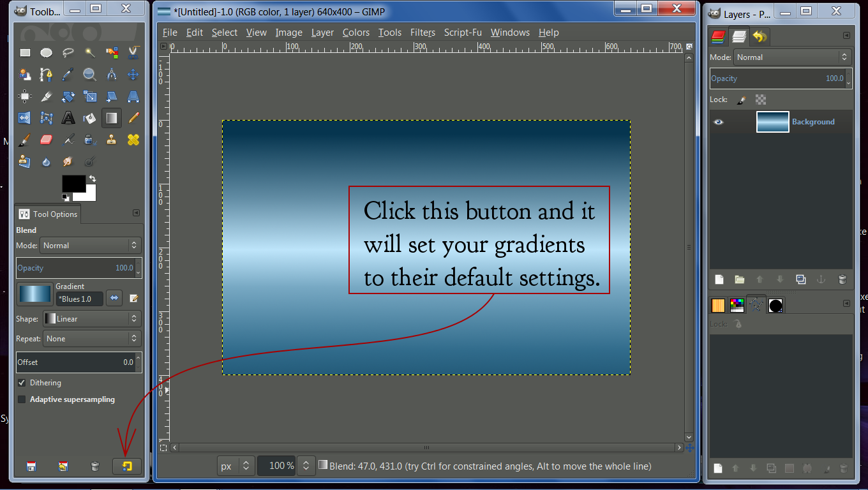This screenshot has height=490, width=868.
Task: Click save tool preset icon in Tool Options
Action: coord(31,466)
